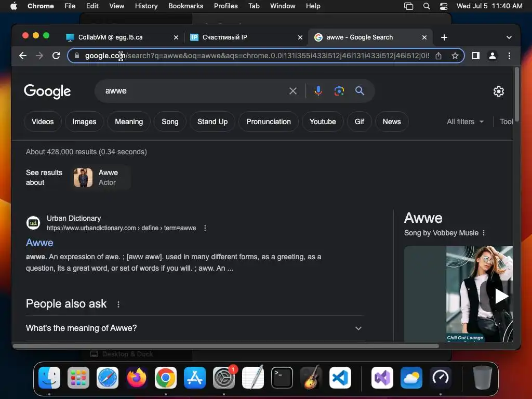Image resolution: width=532 pixels, height=399 pixels.
Task: Open Control Center in the menu bar
Action: 444,6
